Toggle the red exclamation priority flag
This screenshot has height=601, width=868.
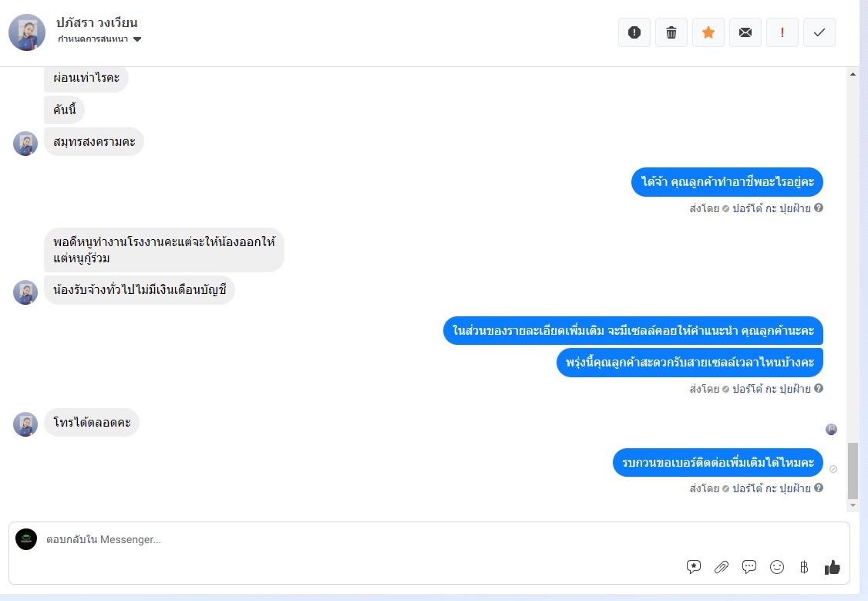click(x=782, y=32)
